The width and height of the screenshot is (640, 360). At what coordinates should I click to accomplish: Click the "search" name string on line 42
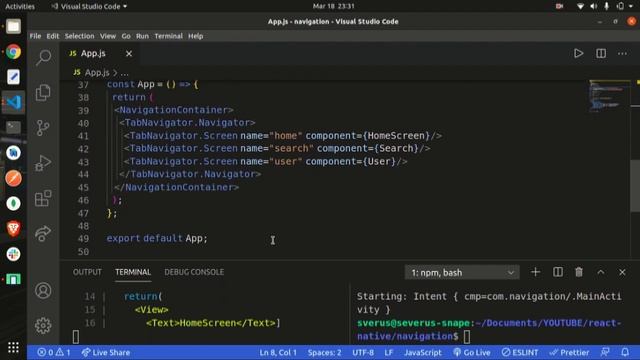pyautogui.click(x=291, y=149)
